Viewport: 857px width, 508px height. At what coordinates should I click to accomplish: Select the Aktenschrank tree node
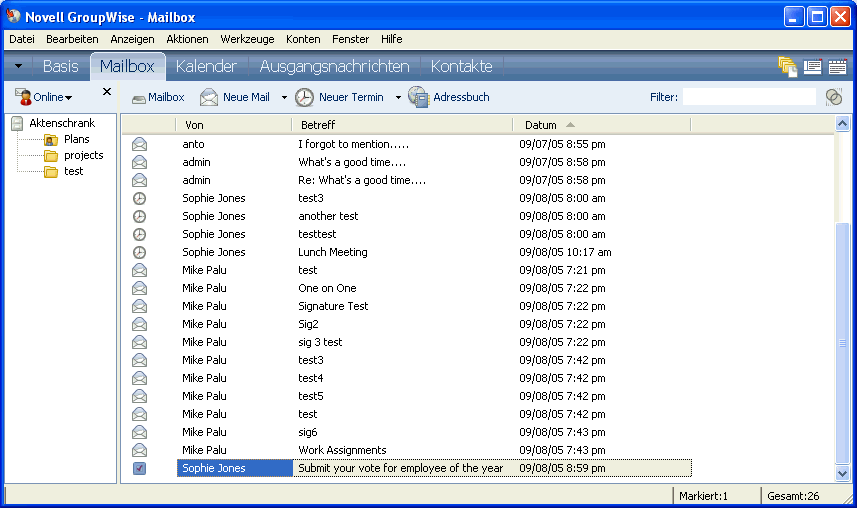tap(62, 123)
